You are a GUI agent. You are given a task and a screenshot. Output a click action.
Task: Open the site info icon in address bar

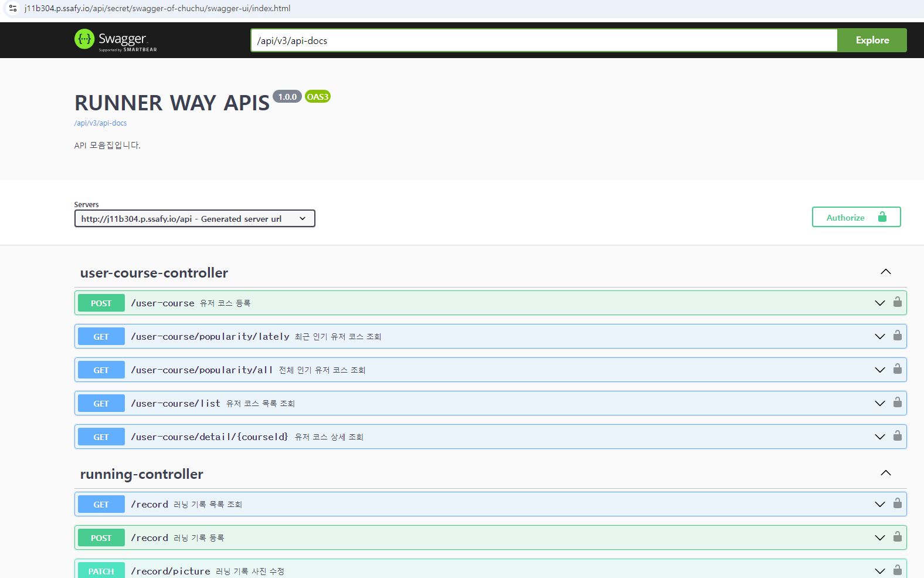(x=12, y=8)
